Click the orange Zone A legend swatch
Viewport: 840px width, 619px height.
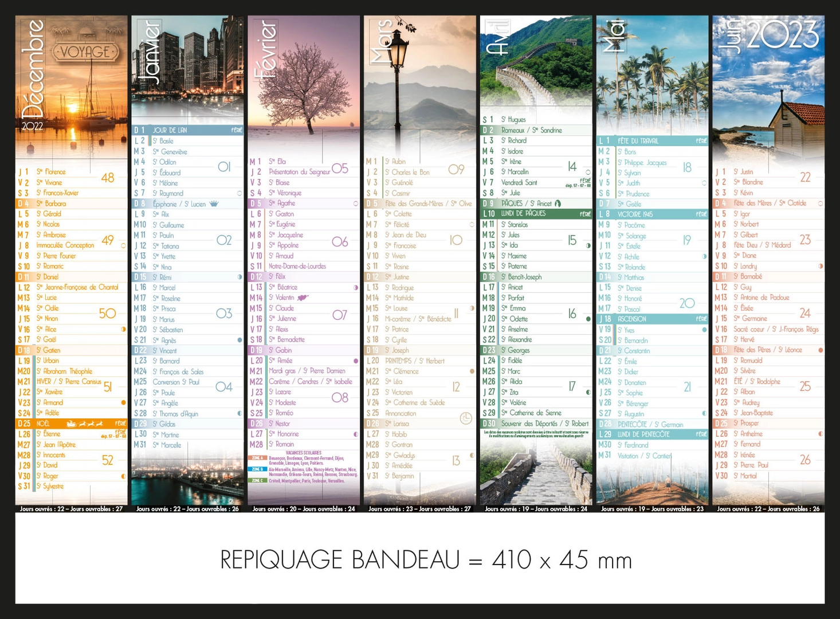(257, 458)
